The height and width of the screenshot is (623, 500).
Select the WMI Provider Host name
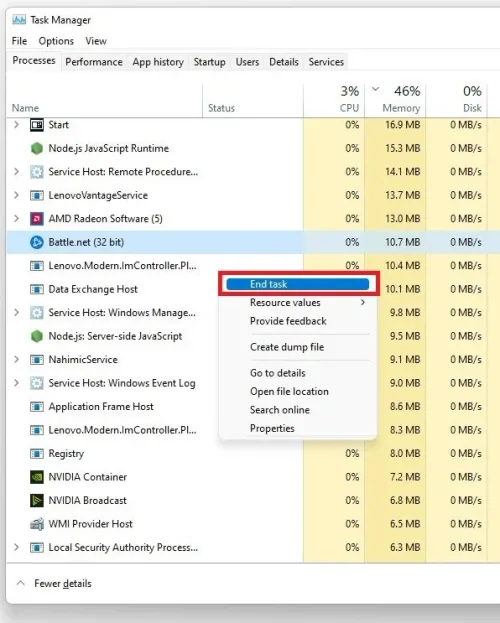pos(90,524)
